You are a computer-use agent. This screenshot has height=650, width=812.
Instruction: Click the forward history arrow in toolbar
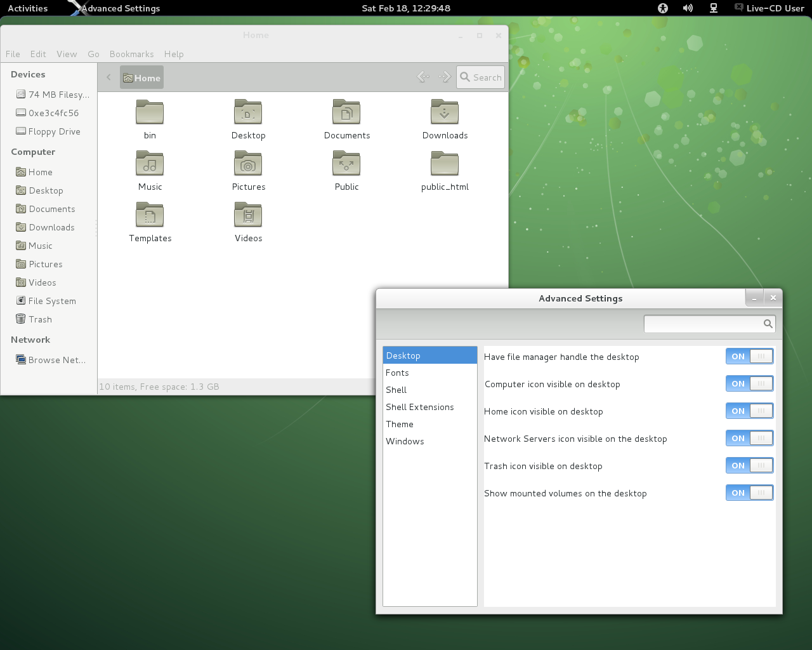445,77
